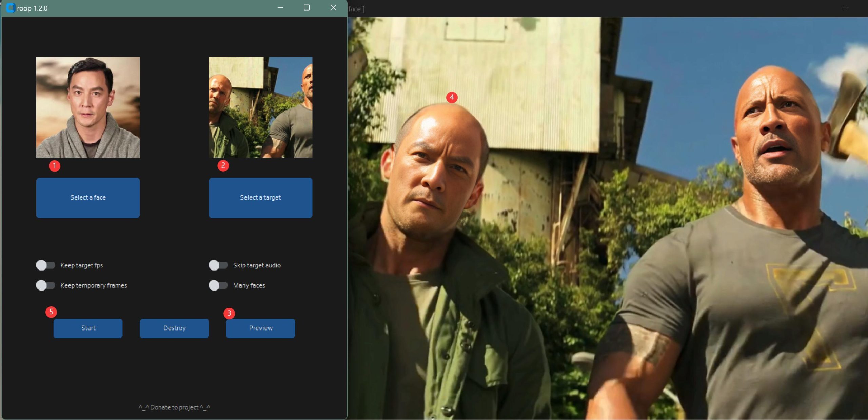Click the roop app icon in title bar
Screen dimensions: 868x420
pos(11,8)
